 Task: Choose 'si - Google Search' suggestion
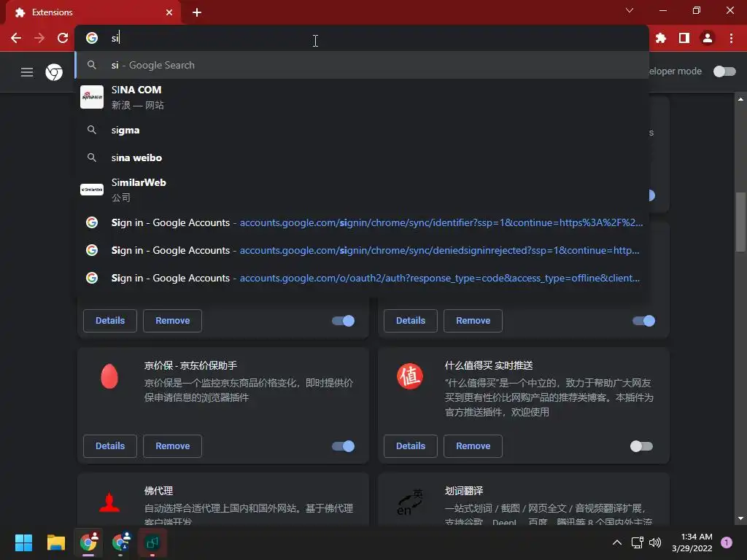tap(362, 65)
